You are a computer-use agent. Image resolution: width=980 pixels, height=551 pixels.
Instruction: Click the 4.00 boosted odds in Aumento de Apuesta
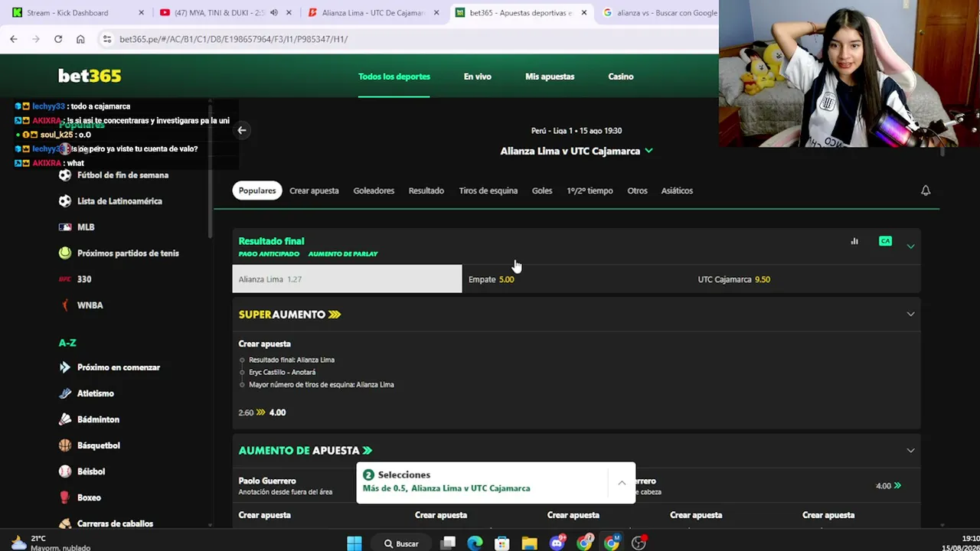888,486
